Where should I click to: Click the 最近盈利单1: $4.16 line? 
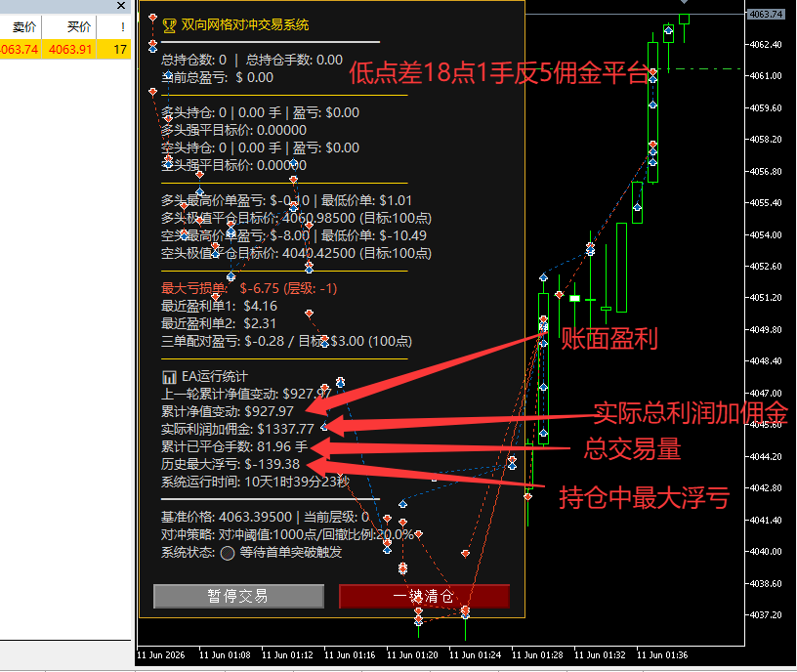point(219,307)
